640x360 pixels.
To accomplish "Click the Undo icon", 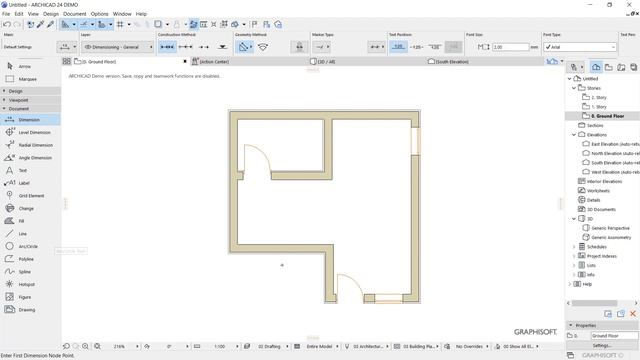I will (x=7, y=24).
